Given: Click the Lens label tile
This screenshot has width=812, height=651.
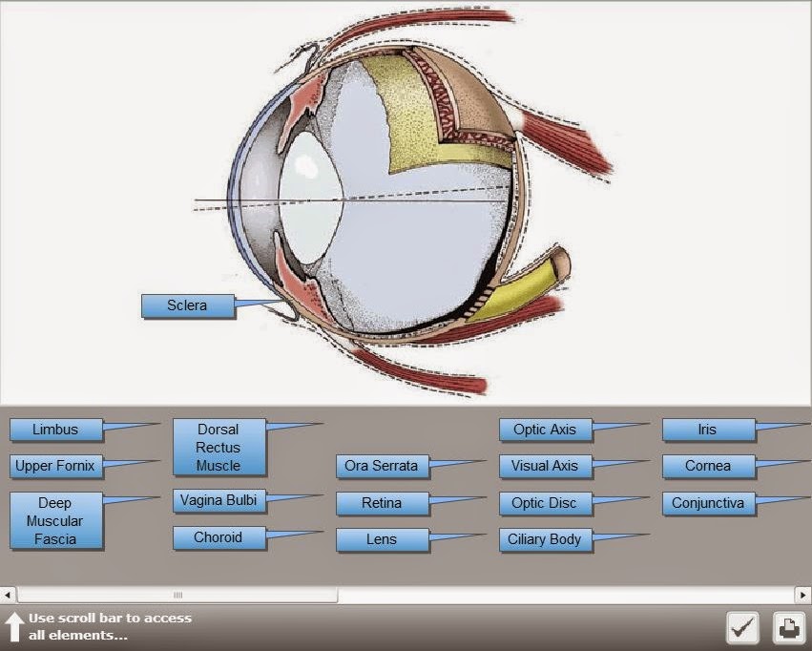Looking at the screenshot, I should (x=381, y=539).
